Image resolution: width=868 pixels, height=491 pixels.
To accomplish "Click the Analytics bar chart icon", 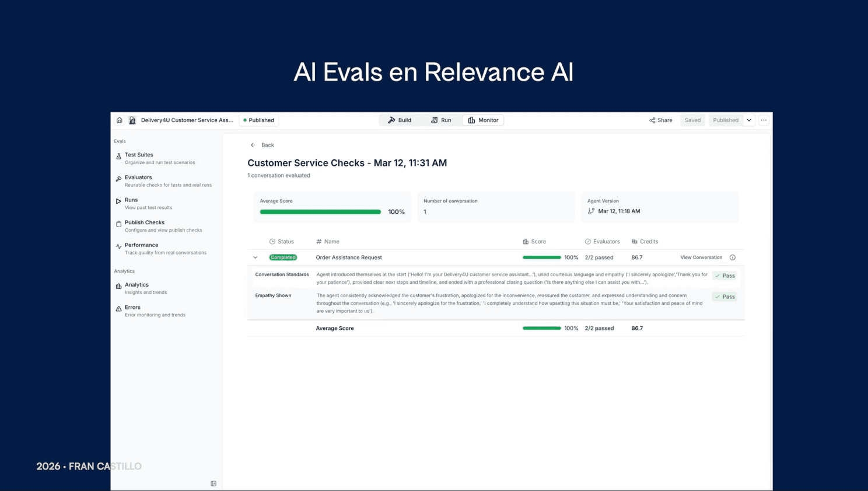I will pos(118,286).
